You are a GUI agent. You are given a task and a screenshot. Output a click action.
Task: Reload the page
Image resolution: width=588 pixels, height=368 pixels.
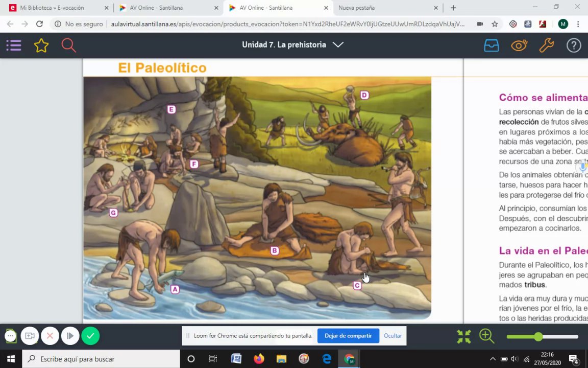pyautogui.click(x=39, y=24)
